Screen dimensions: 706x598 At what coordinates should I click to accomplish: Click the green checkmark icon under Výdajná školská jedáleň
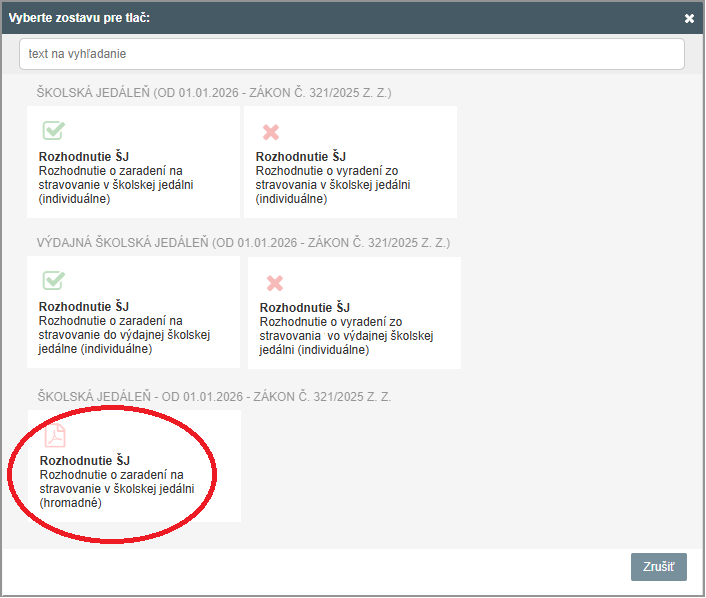pos(54,280)
